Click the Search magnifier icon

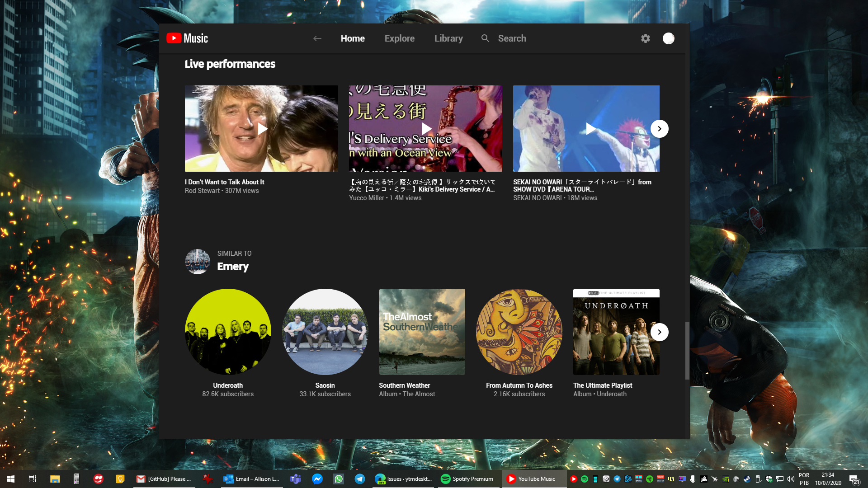[485, 38]
